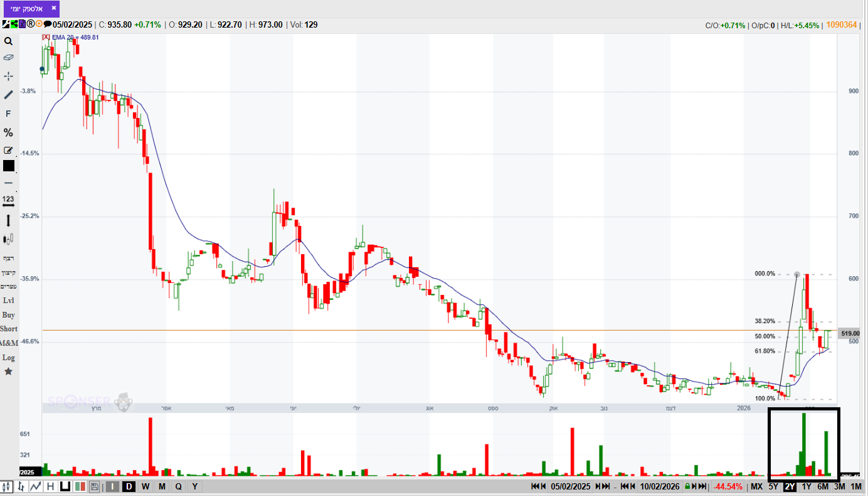
Task: Click the orange 1090364 number at top right
Action: [x=842, y=25]
